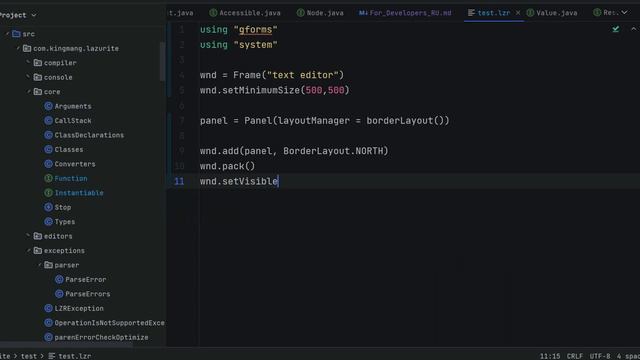Switch to the For_Developers_RU.md tab
The width and height of the screenshot is (640, 360).
click(405, 13)
